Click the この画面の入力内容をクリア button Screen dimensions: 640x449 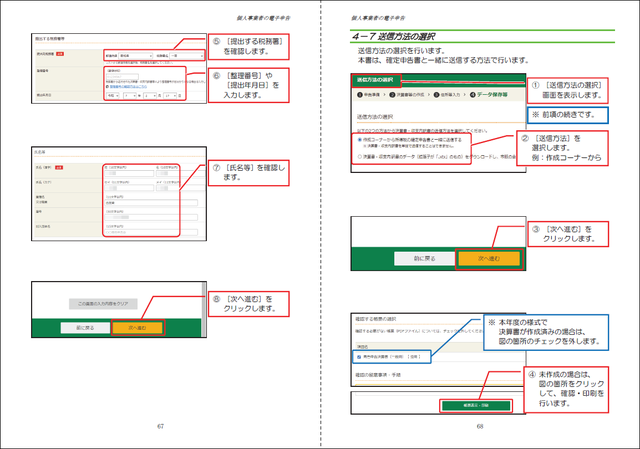pos(103,304)
